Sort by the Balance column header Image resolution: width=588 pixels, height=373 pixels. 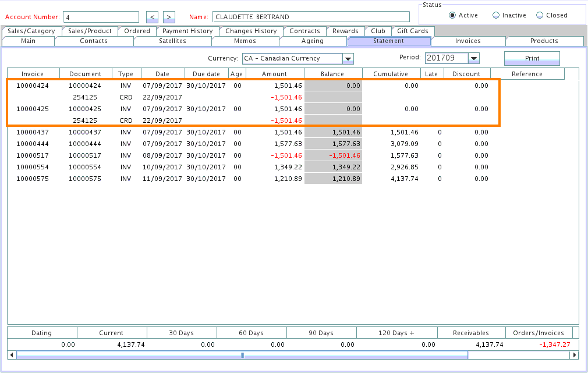(x=332, y=74)
